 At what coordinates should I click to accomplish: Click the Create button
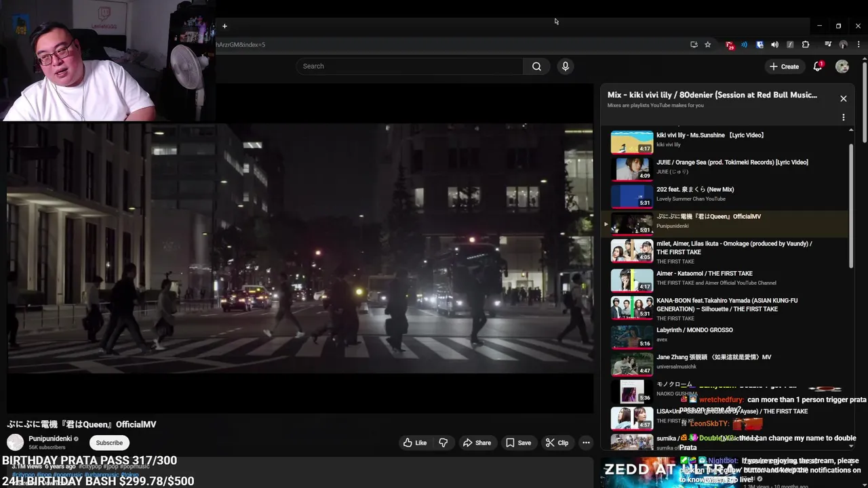784,66
